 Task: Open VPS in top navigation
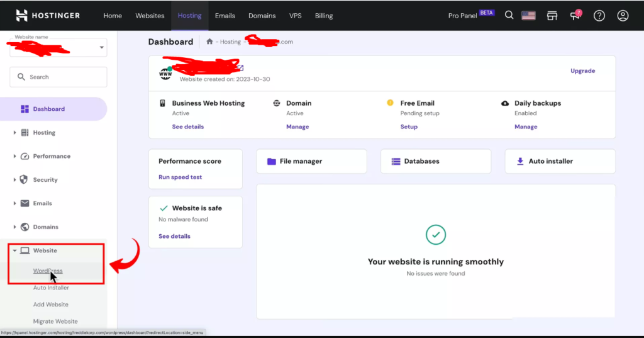pos(296,16)
